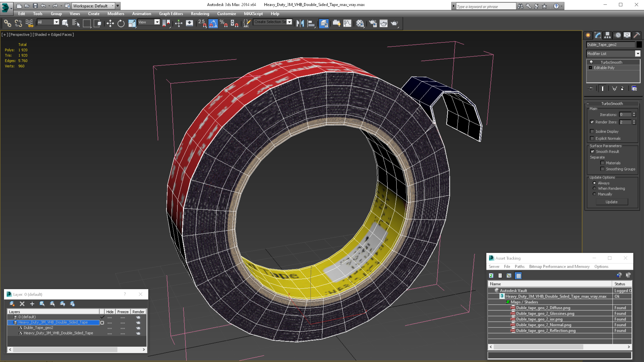Expand the Editable Poly modifier entry
644x362 pixels.
(590, 68)
